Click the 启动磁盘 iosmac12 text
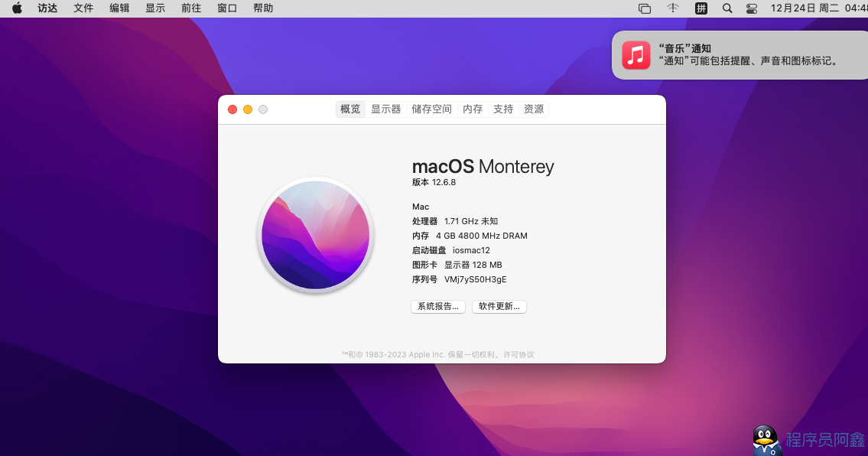868x456 pixels. point(451,250)
